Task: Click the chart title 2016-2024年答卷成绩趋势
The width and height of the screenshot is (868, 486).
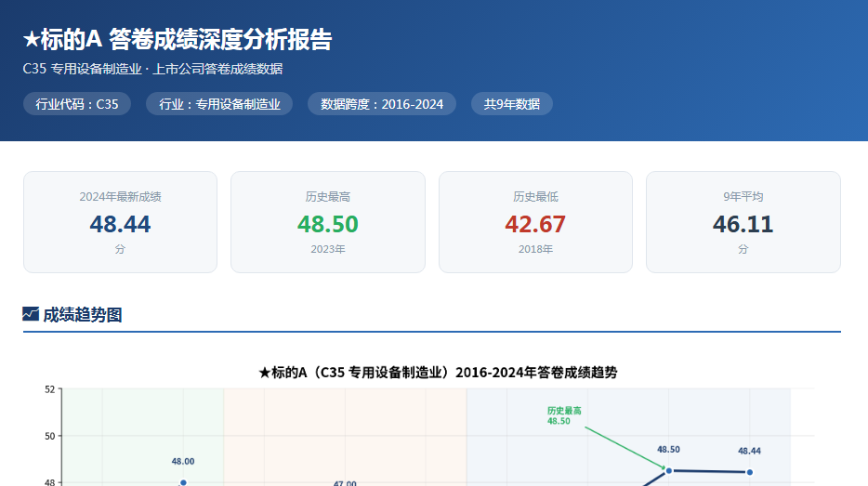Action: 438,373
